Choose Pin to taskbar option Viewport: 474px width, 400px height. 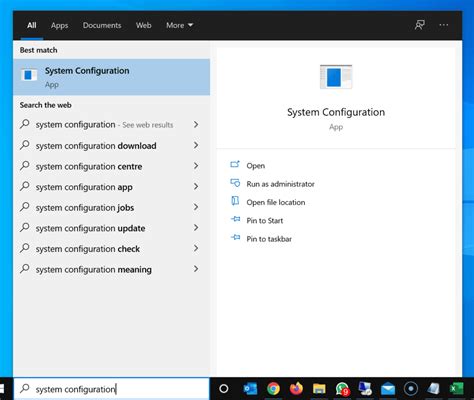pyautogui.click(x=269, y=239)
